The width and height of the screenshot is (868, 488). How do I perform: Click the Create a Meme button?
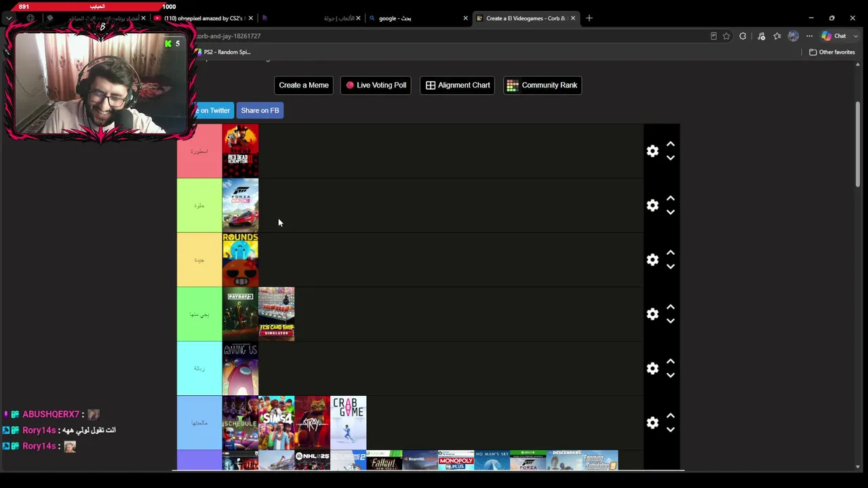coord(304,85)
